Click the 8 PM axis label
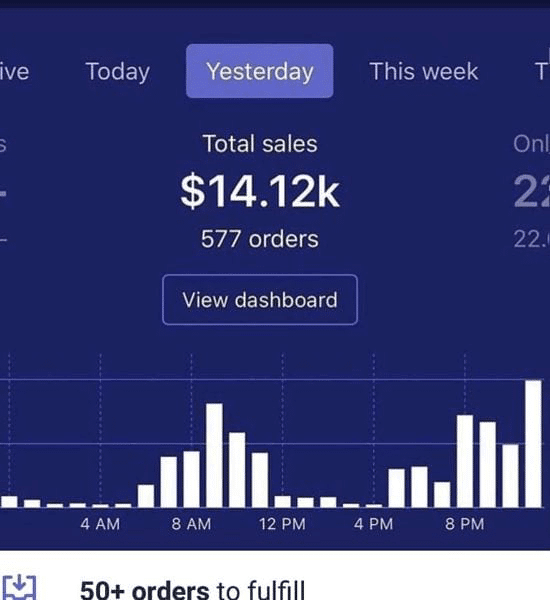Image resolution: width=550 pixels, height=600 pixels. [x=465, y=524]
